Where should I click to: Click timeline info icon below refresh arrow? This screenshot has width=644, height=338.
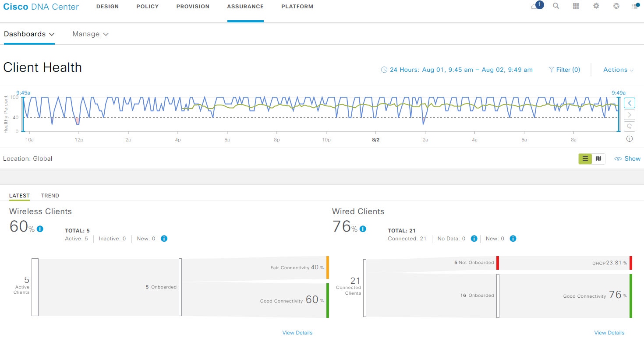point(630,139)
